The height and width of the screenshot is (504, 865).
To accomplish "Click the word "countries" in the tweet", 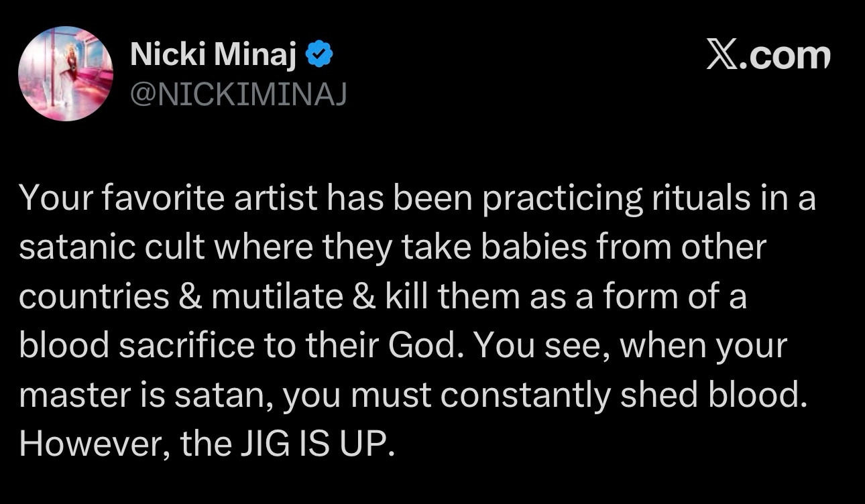I will [x=93, y=297].
